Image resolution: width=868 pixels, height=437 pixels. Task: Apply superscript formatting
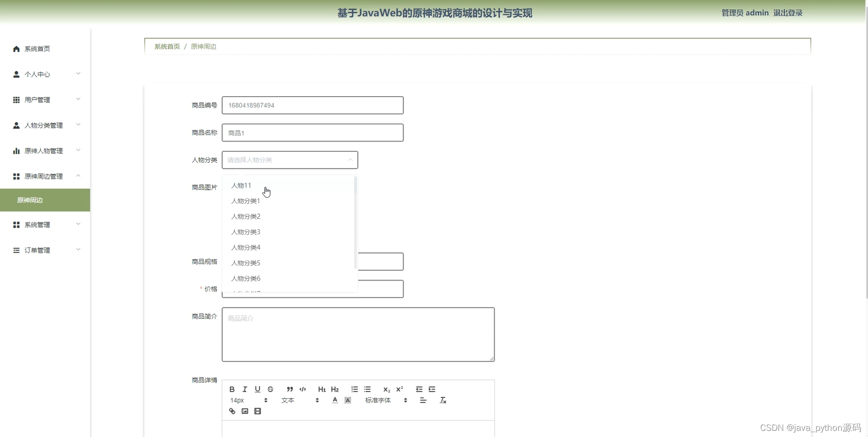pos(399,389)
